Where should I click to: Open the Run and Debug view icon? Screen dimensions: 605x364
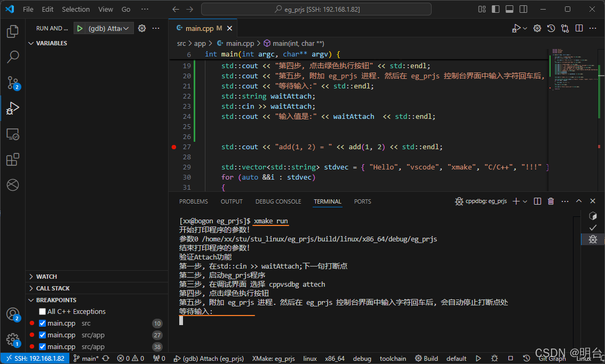point(13,108)
